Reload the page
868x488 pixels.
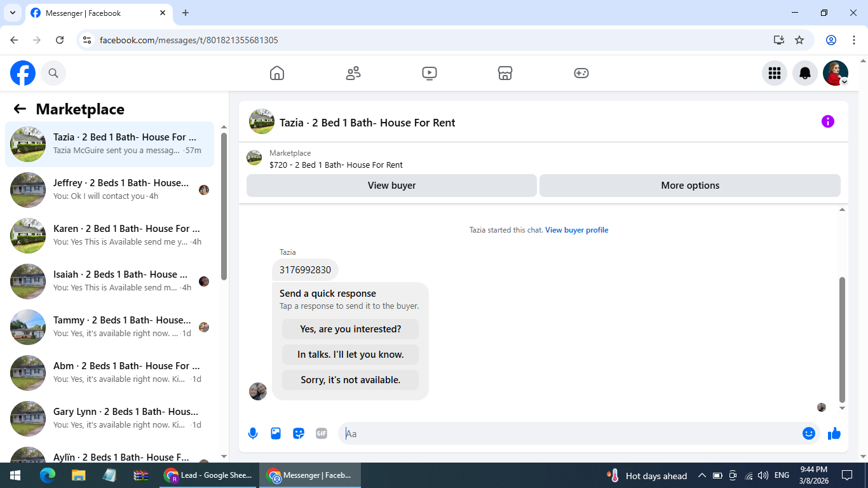(x=60, y=40)
